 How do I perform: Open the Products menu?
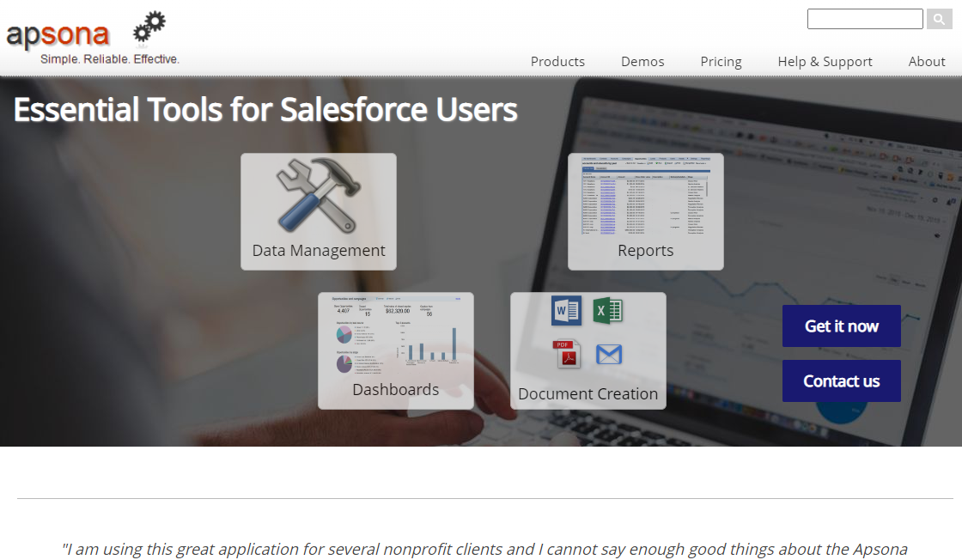click(557, 61)
